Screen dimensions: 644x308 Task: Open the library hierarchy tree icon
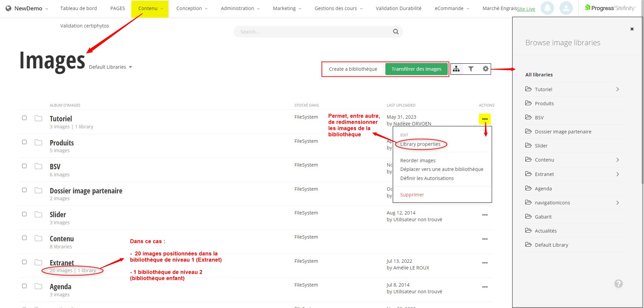pos(456,69)
